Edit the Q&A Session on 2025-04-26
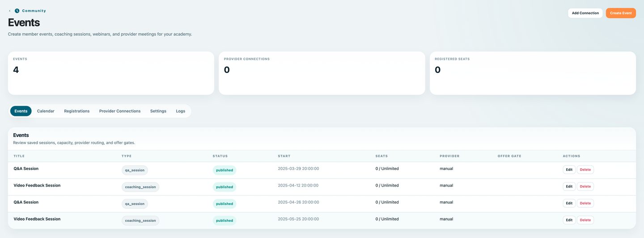This screenshot has width=644, height=238. pyautogui.click(x=569, y=203)
